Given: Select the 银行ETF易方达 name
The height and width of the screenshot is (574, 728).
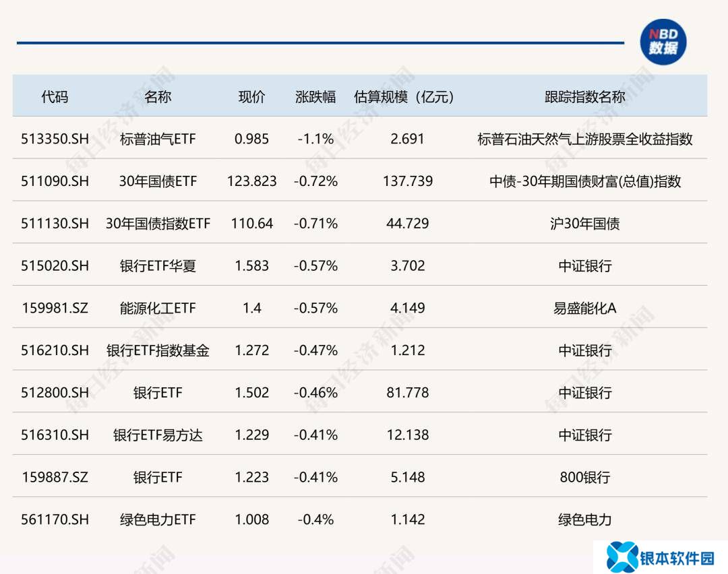Looking at the screenshot, I should point(158,435).
